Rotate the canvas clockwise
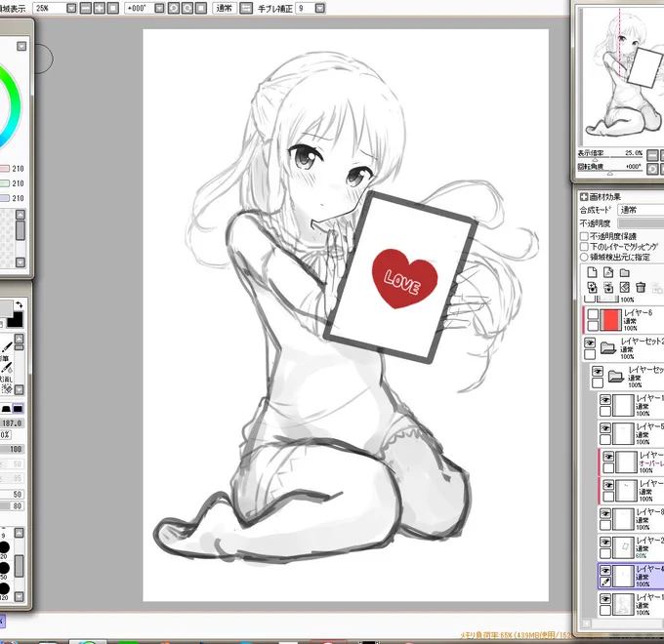 click(187, 8)
